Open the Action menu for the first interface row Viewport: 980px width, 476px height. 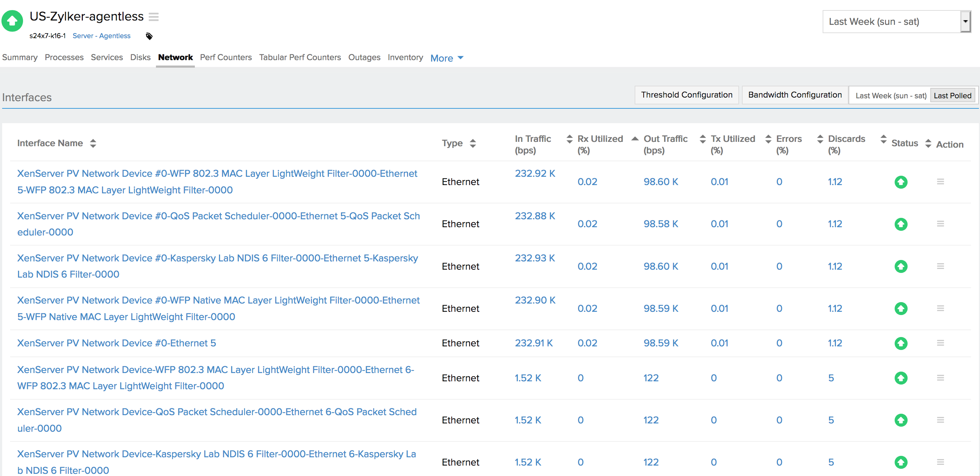coord(941,182)
